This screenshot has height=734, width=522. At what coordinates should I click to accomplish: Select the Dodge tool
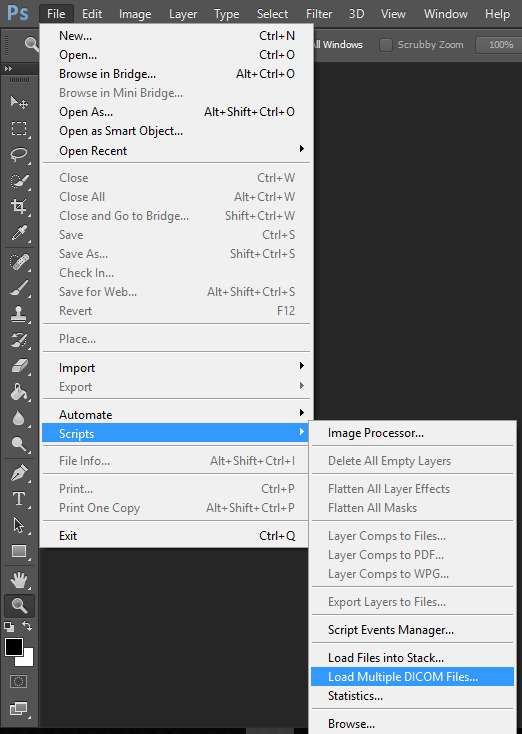(19, 444)
